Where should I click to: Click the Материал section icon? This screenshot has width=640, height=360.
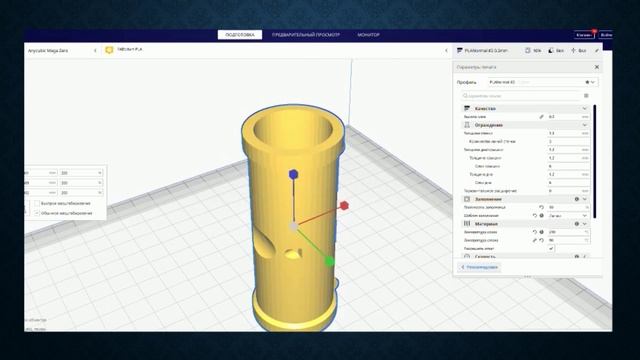tap(467, 224)
